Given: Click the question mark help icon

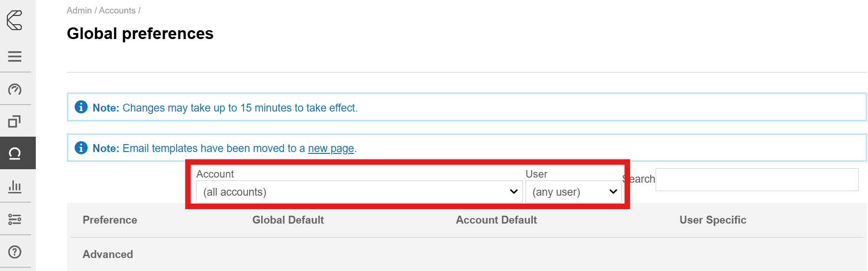Looking at the screenshot, I should [15, 252].
